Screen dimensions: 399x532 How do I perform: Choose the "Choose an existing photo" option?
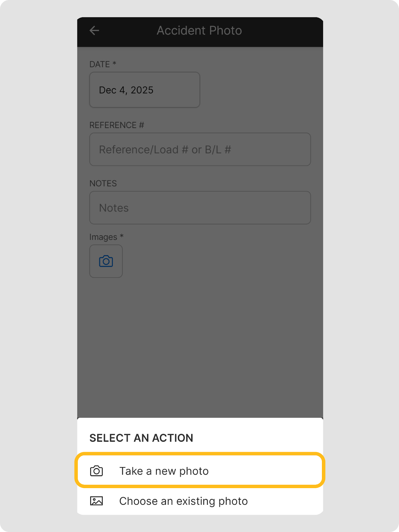point(183,501)
